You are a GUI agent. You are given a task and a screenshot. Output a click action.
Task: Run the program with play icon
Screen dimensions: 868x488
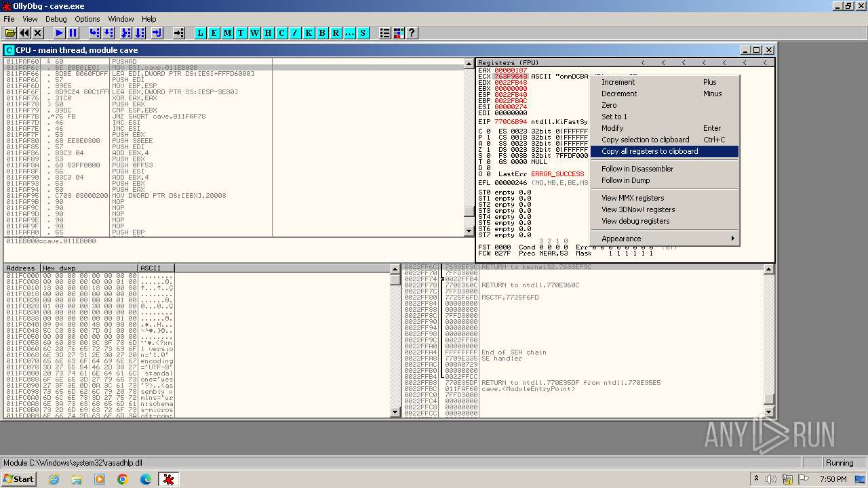tap(60, 33)
